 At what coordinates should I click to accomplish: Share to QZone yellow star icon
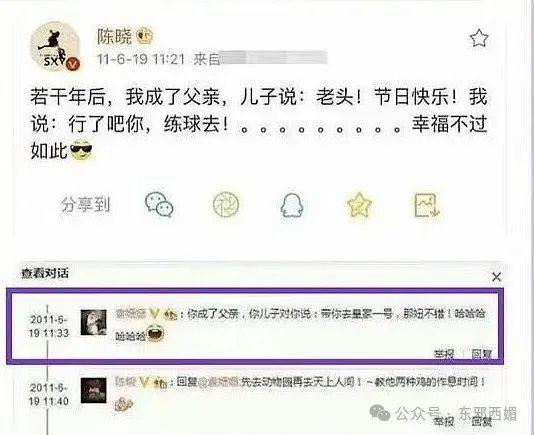pyautogui.click(x=359, y=205)
